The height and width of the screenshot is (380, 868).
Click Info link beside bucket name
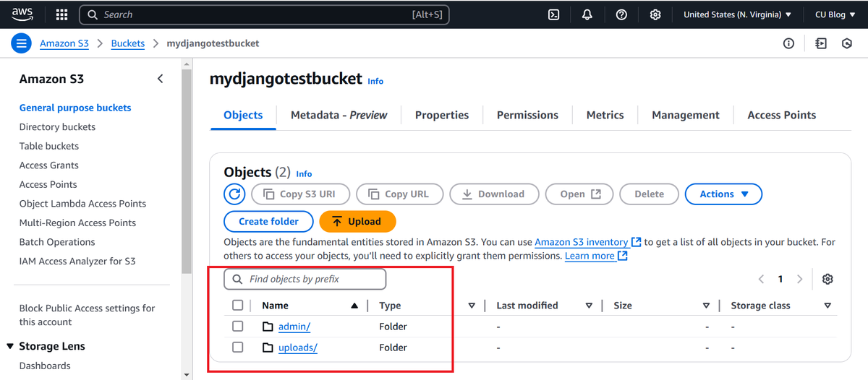click(375, 81)
